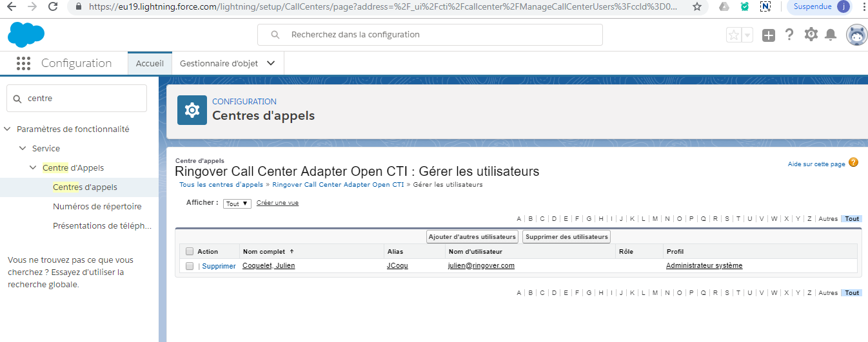Click the JCoqu alias cell
Viewport: 868px width, 342px height.
pos(397,265)
